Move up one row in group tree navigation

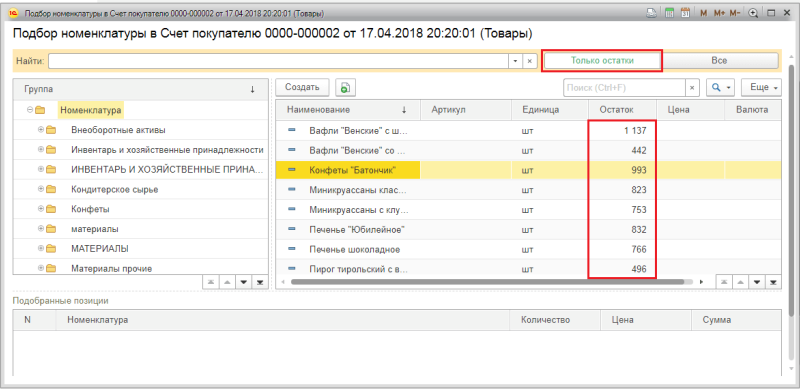(227, 282)
